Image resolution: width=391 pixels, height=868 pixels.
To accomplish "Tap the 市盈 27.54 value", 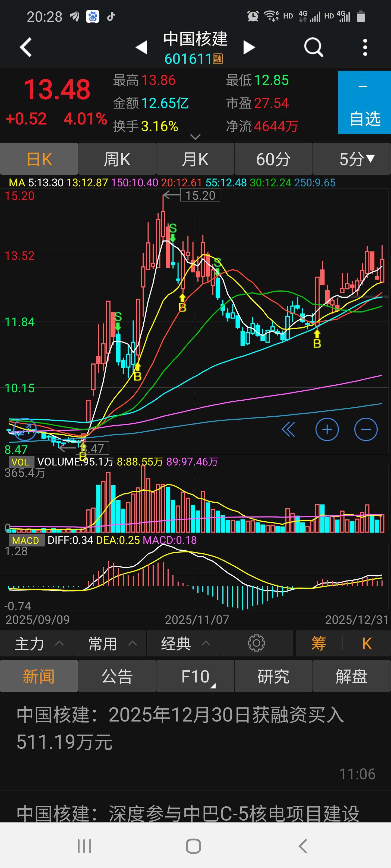I will click(x=257, y=103).
